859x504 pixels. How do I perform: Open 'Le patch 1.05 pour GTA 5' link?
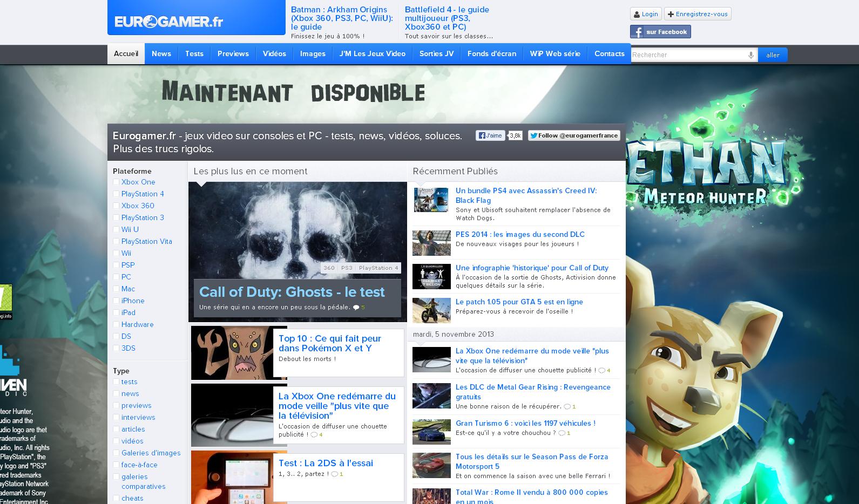[519, 302]
